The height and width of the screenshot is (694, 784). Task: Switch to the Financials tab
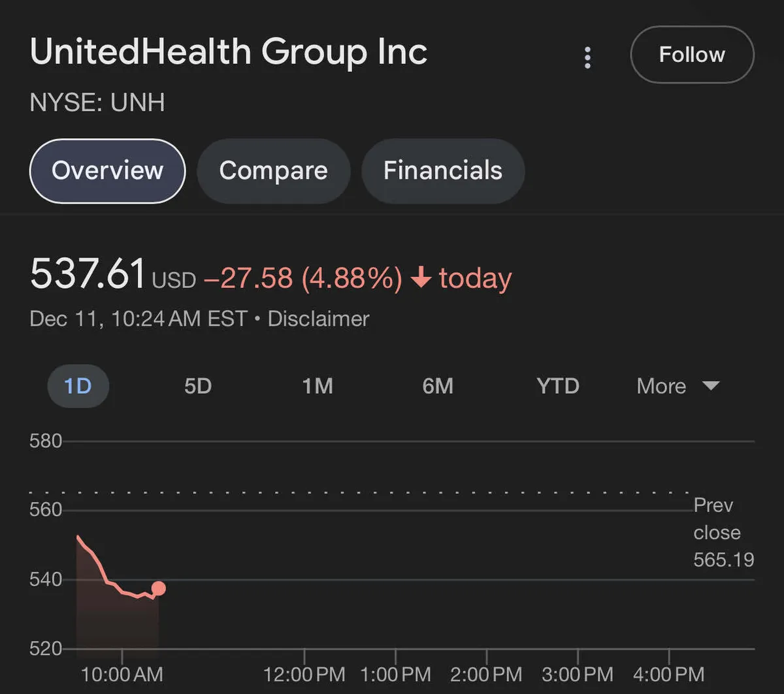[443, 171]
